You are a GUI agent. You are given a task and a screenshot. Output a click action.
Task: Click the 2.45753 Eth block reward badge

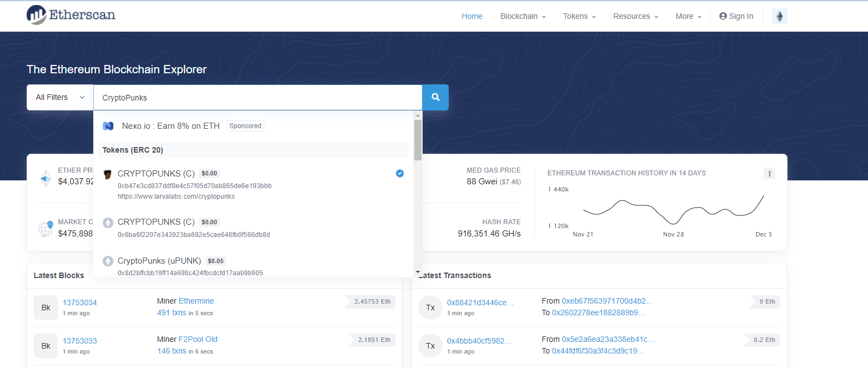click(x=370, y=301)
